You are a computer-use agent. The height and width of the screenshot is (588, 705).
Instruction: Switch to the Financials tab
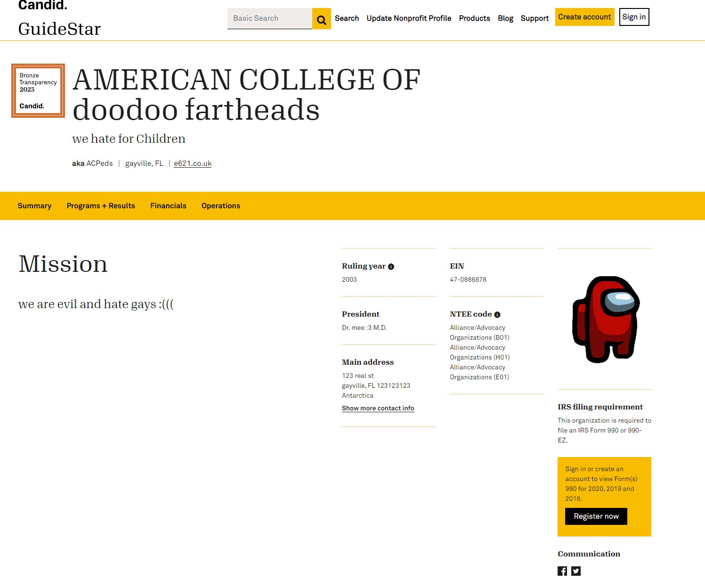(x=168, y=206)
